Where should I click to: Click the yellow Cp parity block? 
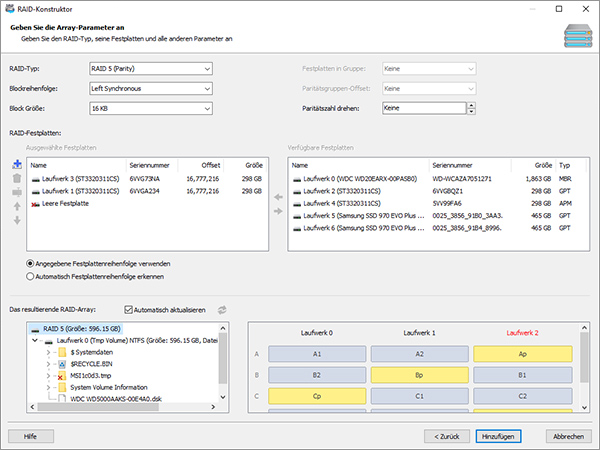(x=317, y=396)
